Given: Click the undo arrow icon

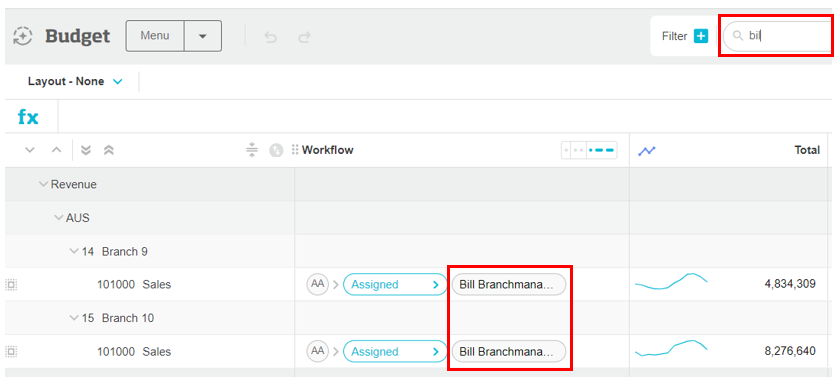Looking at the screenshot, I should tap(271, 37).
